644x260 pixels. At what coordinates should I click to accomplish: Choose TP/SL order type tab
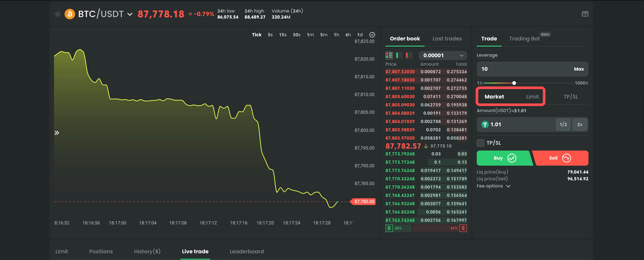point(570,96)
